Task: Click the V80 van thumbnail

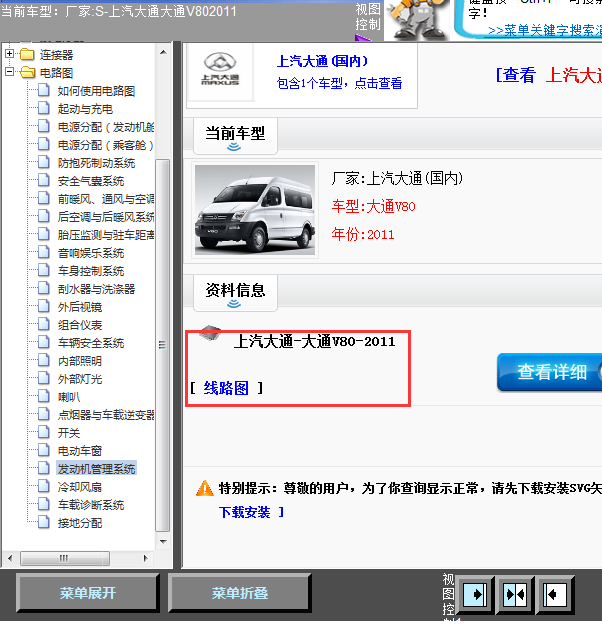Action: point(255,210)
